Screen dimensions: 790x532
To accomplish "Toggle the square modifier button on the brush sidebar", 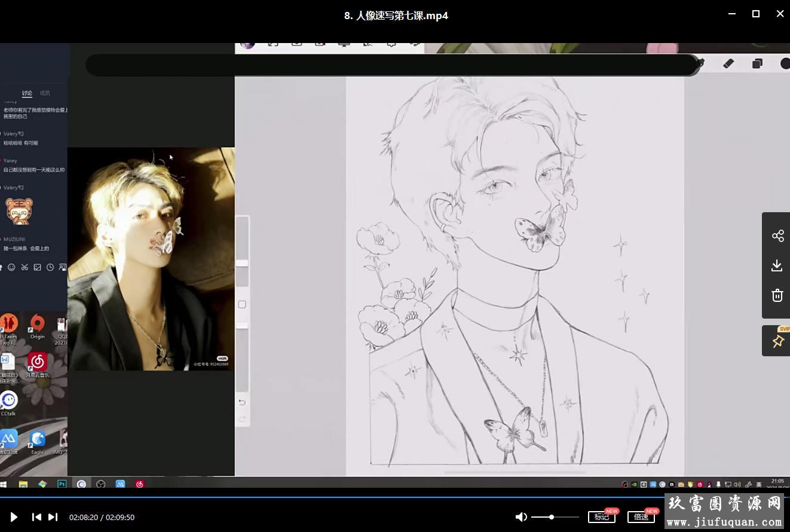I will [242, 305].
